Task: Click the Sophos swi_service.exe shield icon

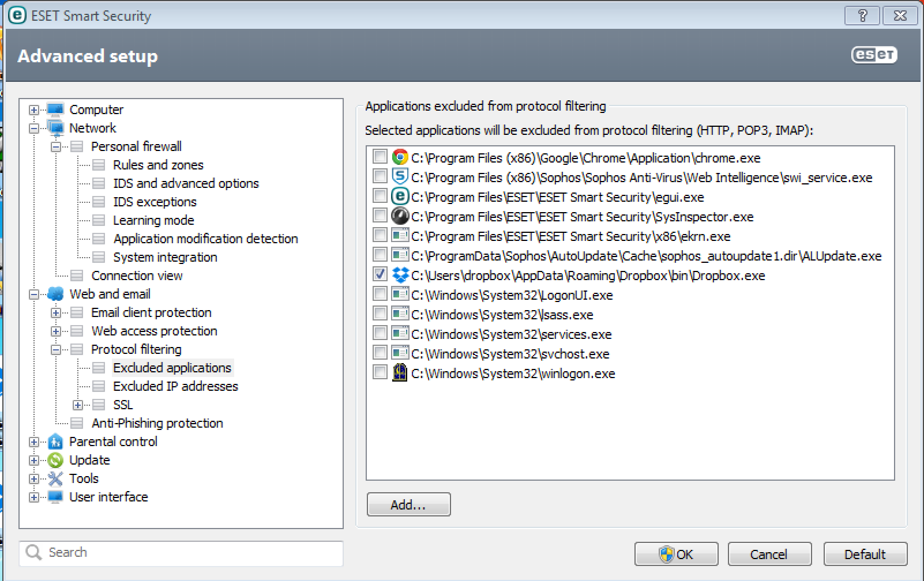Action: (399, 177)
